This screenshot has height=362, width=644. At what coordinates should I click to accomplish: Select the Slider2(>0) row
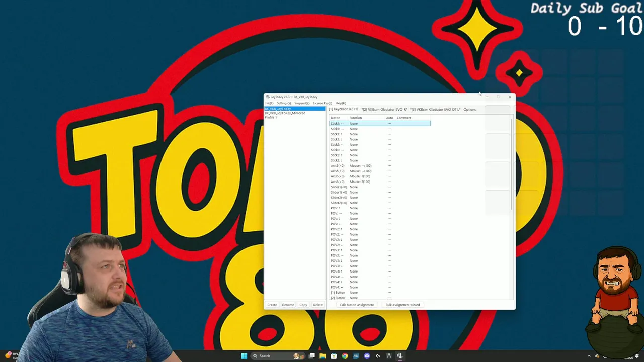[x=380, y=203]
